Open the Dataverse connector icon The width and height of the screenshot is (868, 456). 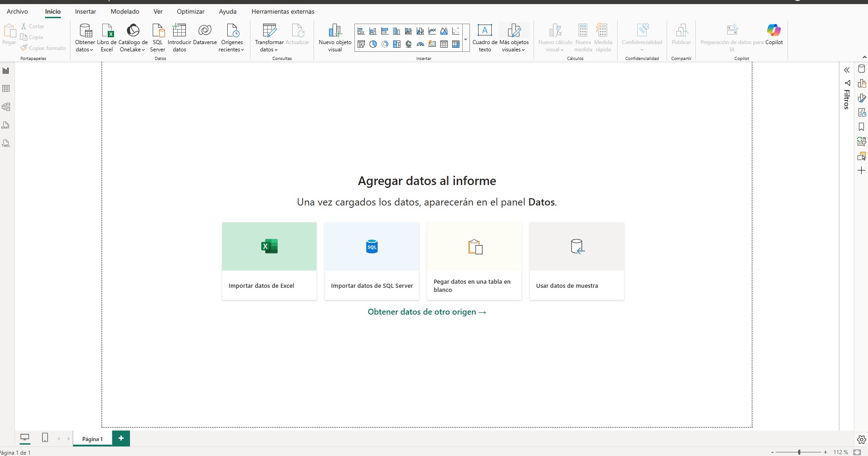205,35
